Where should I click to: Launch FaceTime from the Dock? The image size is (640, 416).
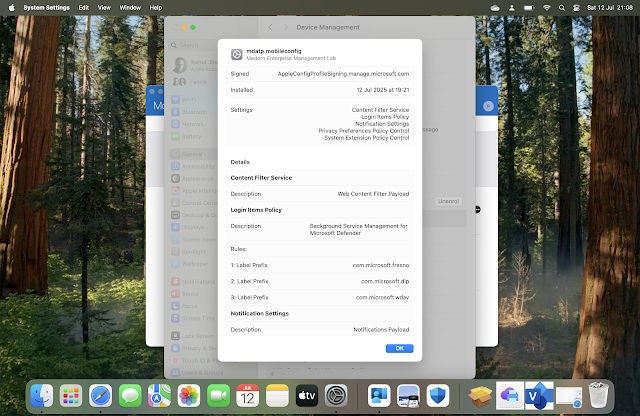218,396
